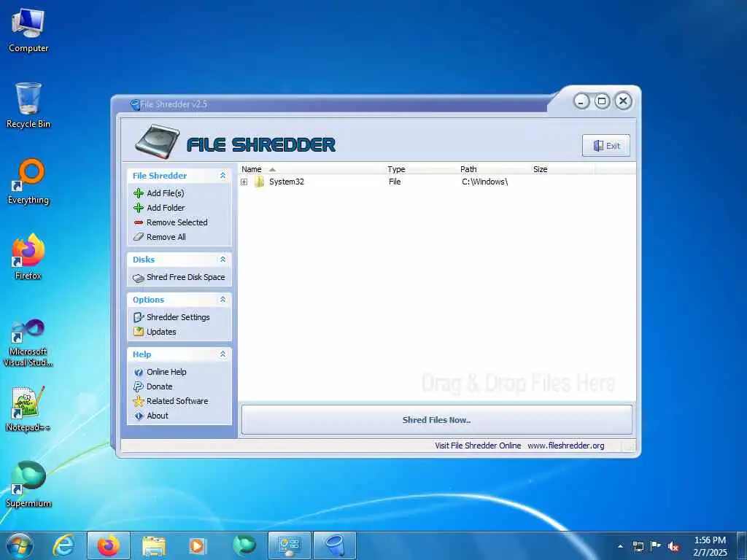Viewport: 747px width, 560px height.
Task: Click the taskbar clock showing 1:56 PM
Action: point(710,546)
